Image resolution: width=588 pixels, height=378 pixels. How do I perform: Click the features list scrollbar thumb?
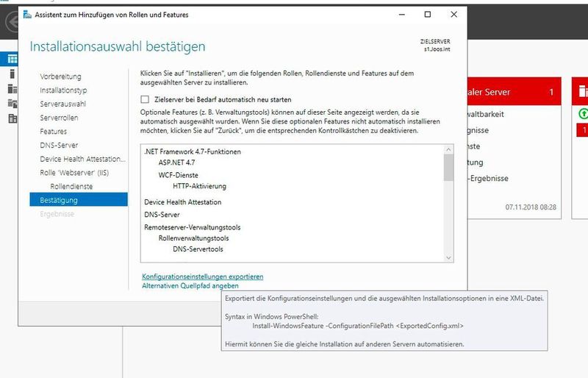pyautogui.click(x=448, y=168)
